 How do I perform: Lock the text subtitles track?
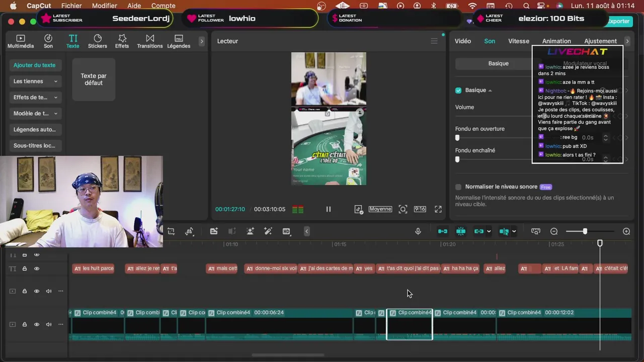[x=24, y=269]
